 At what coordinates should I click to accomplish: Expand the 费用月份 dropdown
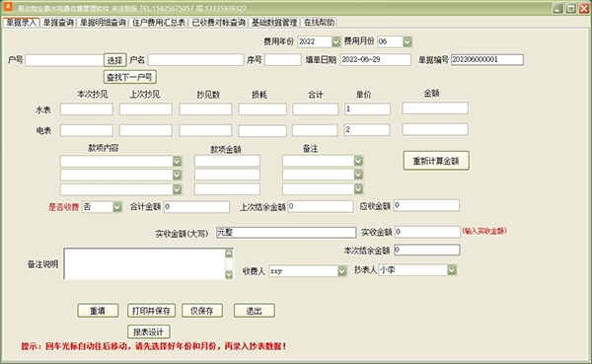tap(407, 41)
